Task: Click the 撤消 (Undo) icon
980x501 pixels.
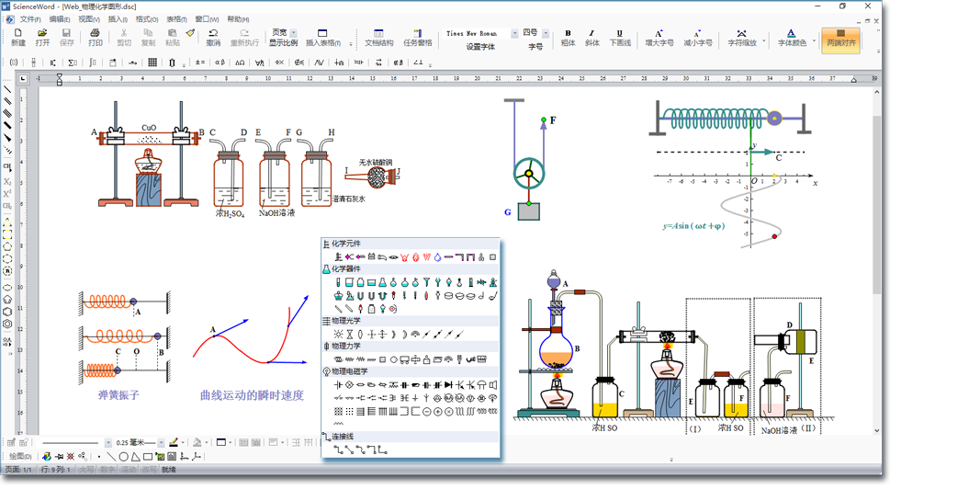Action: (x=213, y=37)
